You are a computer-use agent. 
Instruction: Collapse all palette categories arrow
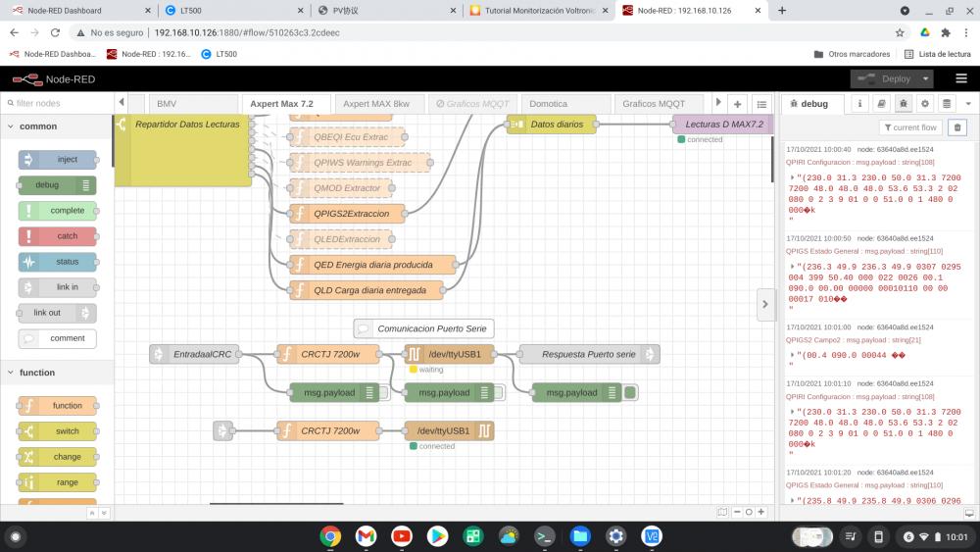(x=92, y=513)
